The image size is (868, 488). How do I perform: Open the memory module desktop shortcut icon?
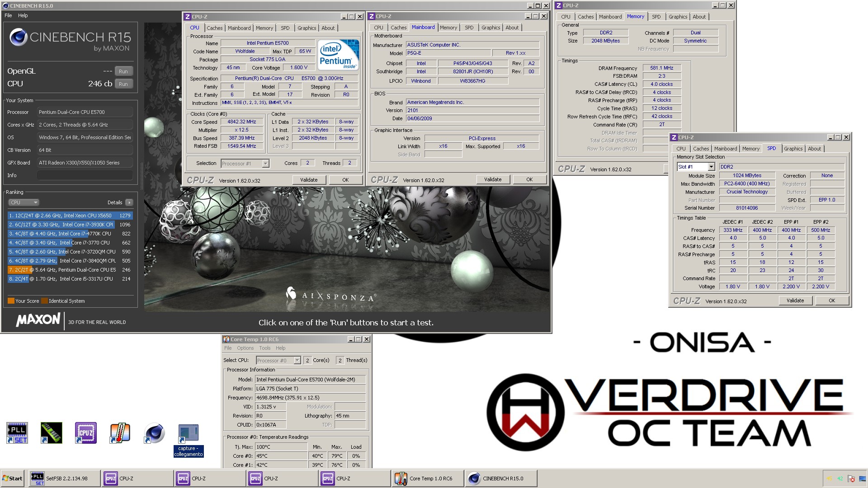[51, 433]
